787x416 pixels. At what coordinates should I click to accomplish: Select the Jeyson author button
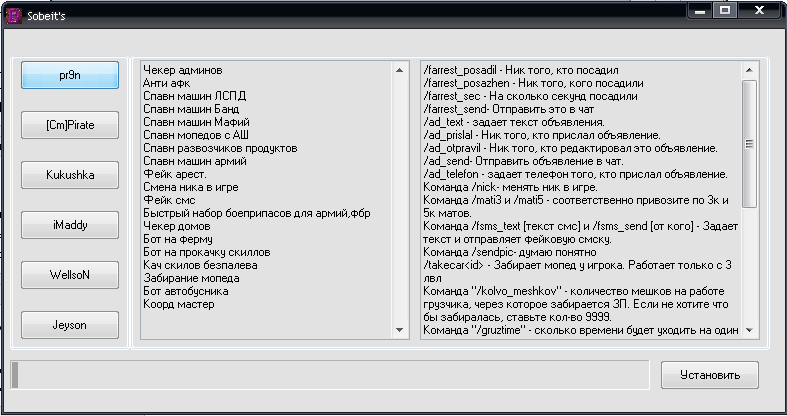click(x=70, y=324)
